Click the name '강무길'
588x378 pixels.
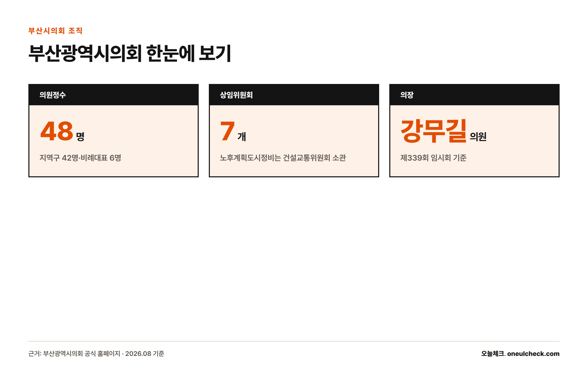(433, 131)
